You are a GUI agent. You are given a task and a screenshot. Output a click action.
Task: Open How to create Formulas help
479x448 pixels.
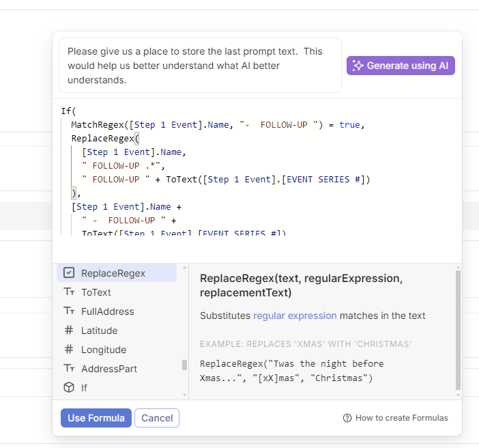401,418
